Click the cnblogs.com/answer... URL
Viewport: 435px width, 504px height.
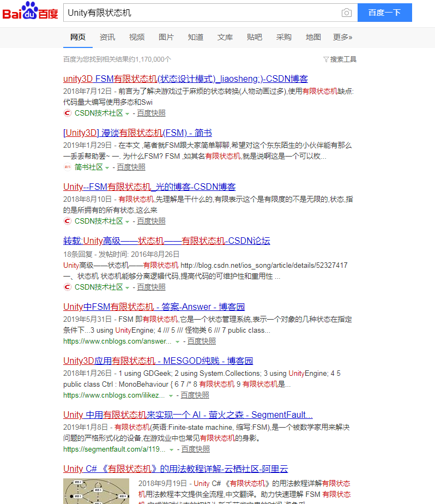[x=117, y=341]
